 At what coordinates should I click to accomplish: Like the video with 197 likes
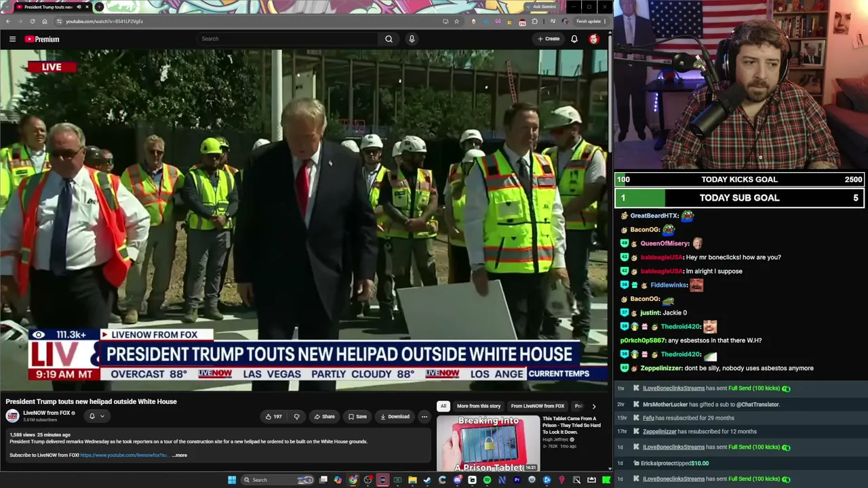click(274, 416)
